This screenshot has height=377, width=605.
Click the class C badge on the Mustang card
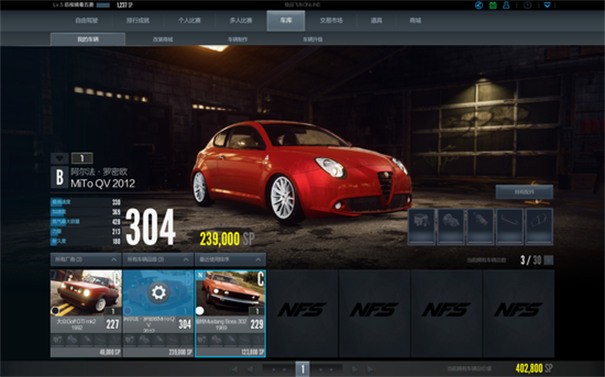[261, 279]
